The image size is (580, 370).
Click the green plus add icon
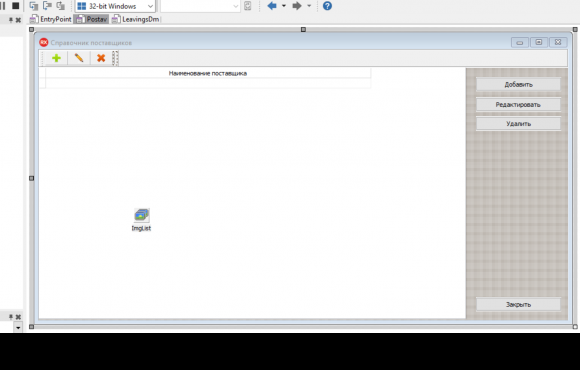pyautogui.click(x=56, y=58)
